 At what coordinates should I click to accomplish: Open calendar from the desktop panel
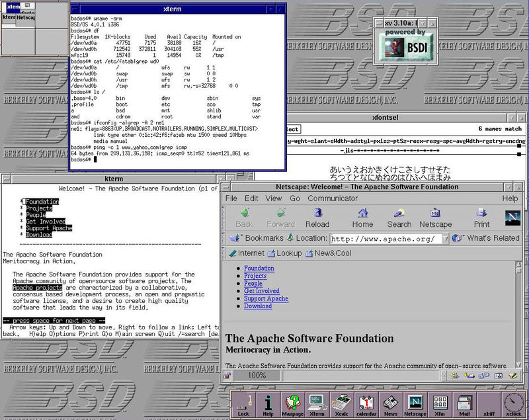(366, 405)
